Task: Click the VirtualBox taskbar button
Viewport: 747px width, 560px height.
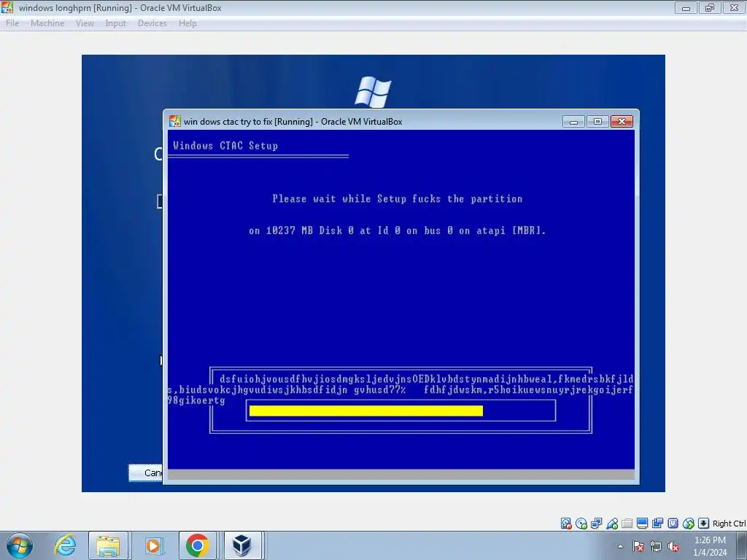Action: pyautogui.click(x=242, y=545)
